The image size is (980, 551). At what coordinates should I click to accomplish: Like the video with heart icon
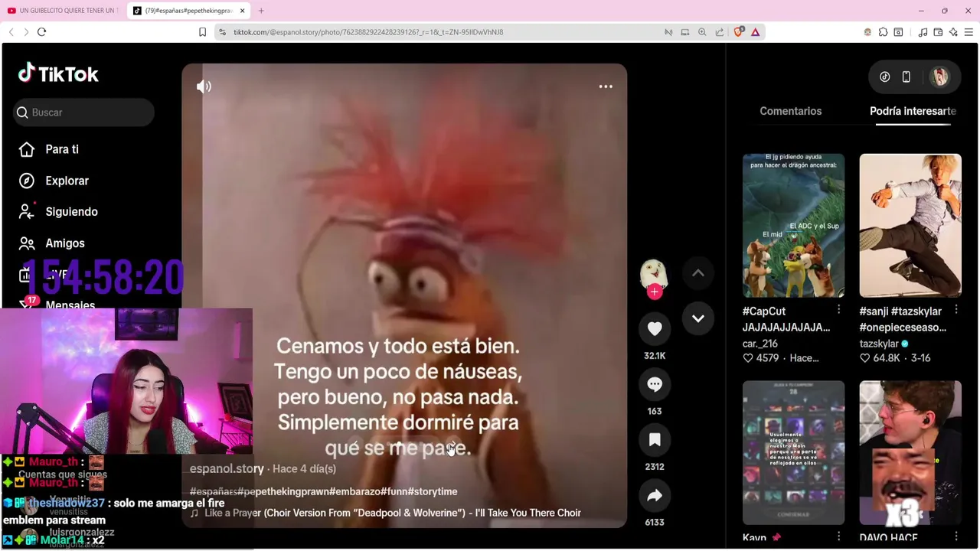coord(655,329)
